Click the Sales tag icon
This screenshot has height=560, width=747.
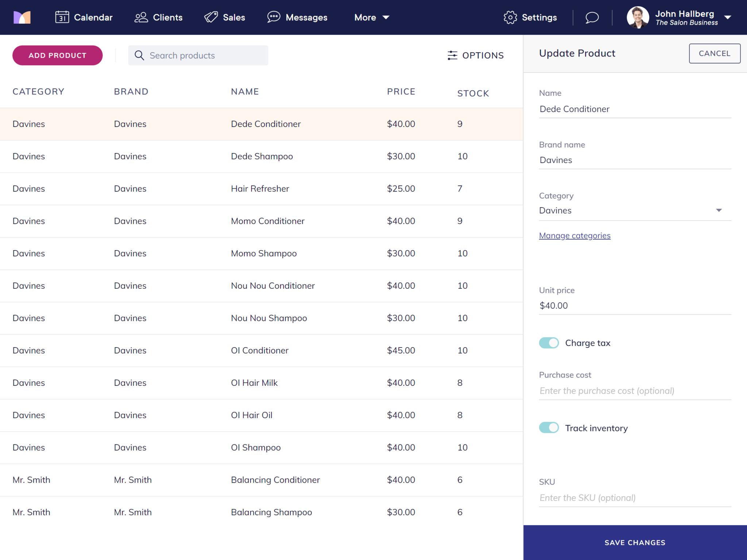[211, 17]
